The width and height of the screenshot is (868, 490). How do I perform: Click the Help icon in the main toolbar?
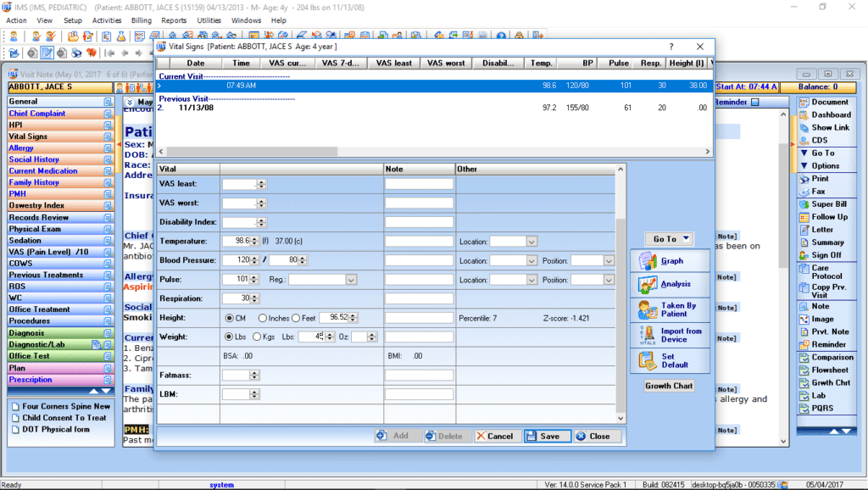pyautogui.click(x=501, y=36)
